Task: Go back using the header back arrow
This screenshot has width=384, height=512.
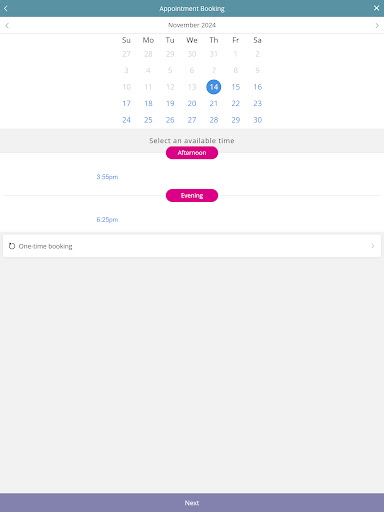Action: point(6,8)
